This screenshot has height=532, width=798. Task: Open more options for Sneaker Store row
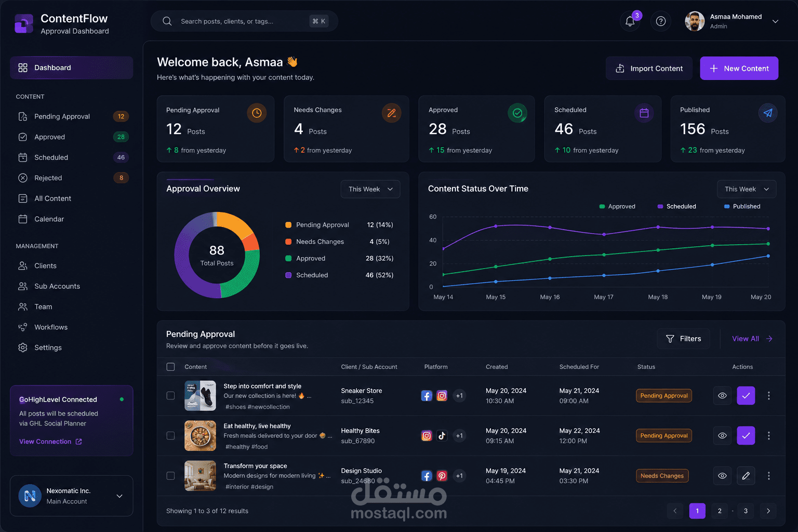[769, 395]
